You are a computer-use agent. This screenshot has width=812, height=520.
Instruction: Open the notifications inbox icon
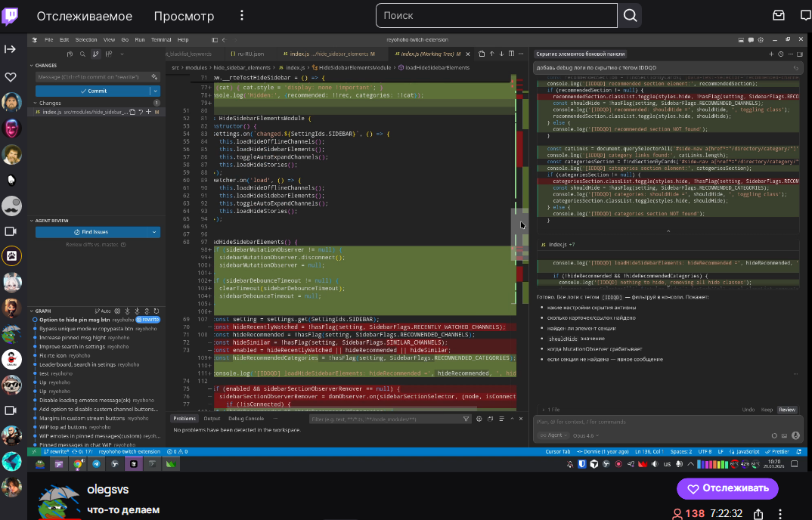[778, 16]
